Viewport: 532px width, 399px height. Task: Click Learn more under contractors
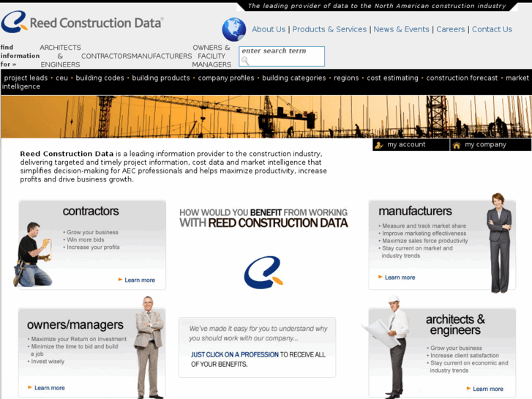140,280
